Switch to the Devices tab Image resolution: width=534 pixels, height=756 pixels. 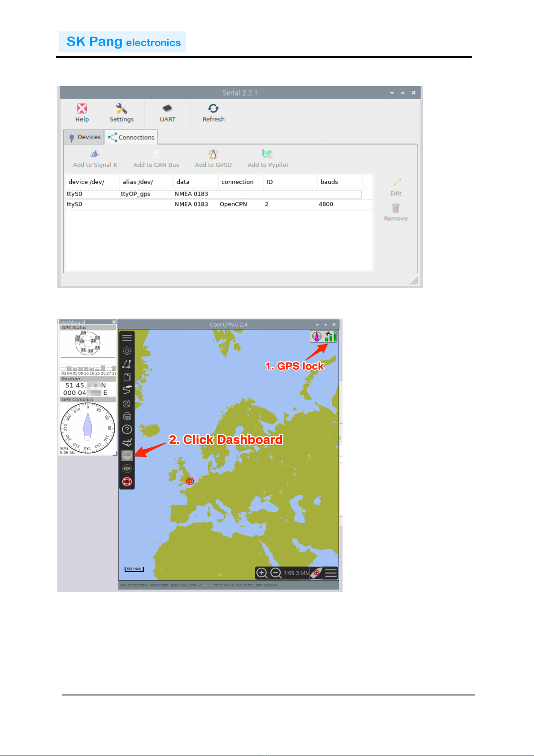84,137
